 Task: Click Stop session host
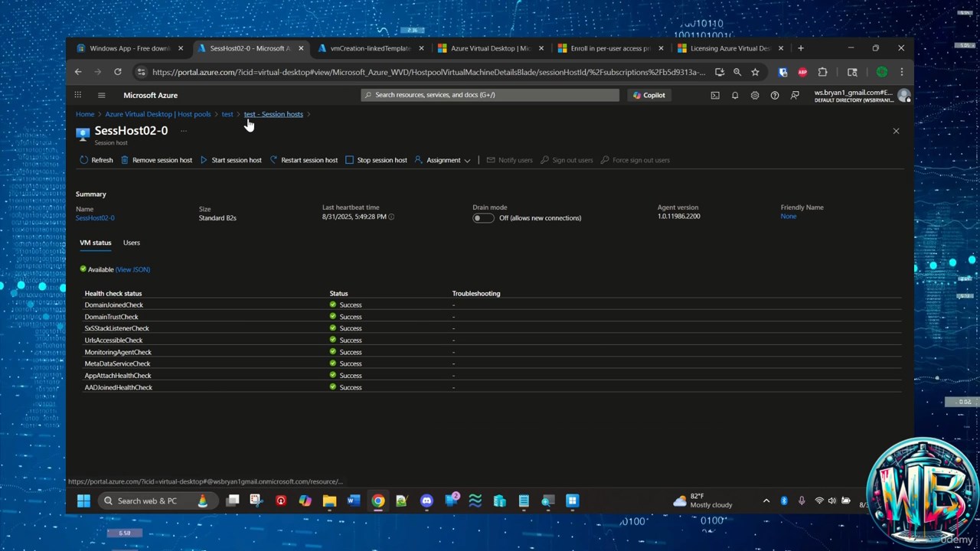pos(376,160)
